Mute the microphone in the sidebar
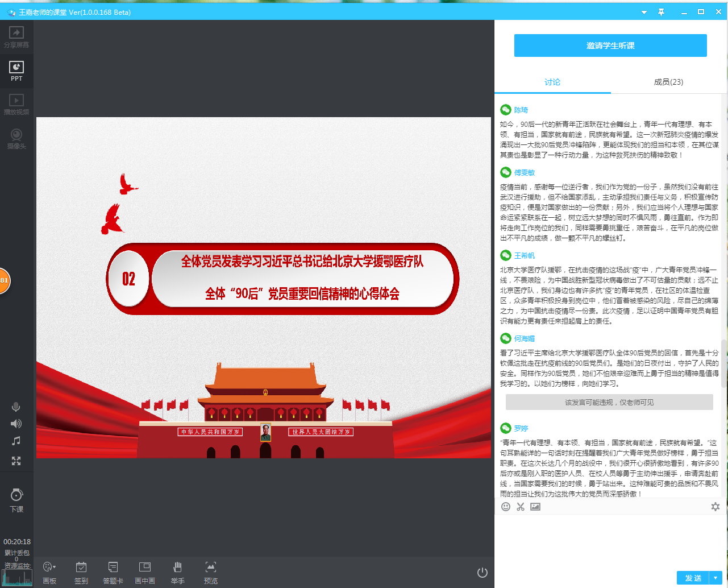Screen dimensions: 728x588 [16, 407]
